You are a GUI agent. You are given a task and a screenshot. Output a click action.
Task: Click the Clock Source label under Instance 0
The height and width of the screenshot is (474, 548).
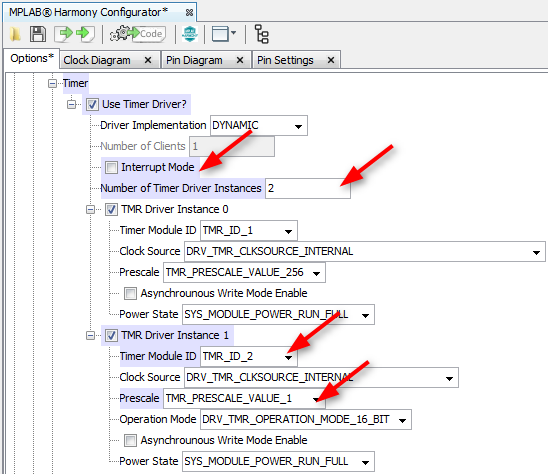(x=150, y=251)
